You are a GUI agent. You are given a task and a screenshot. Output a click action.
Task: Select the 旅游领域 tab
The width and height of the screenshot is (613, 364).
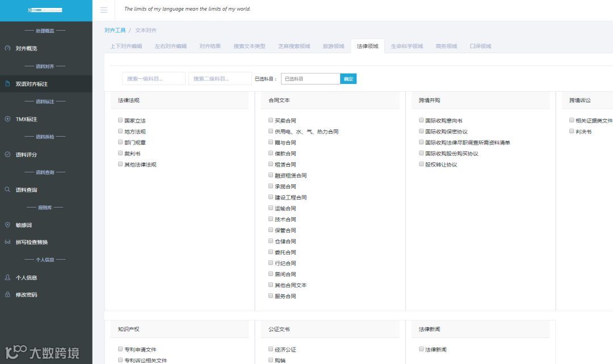(334, 46)
